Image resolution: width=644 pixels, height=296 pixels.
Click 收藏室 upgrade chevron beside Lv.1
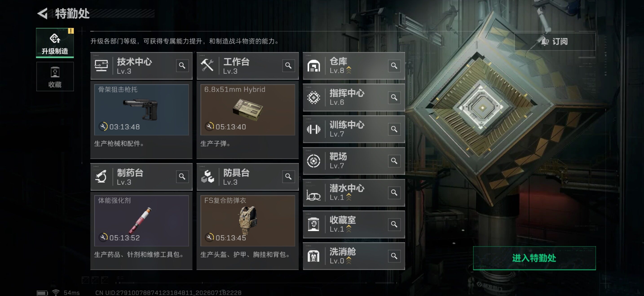(x=349, y=229)
